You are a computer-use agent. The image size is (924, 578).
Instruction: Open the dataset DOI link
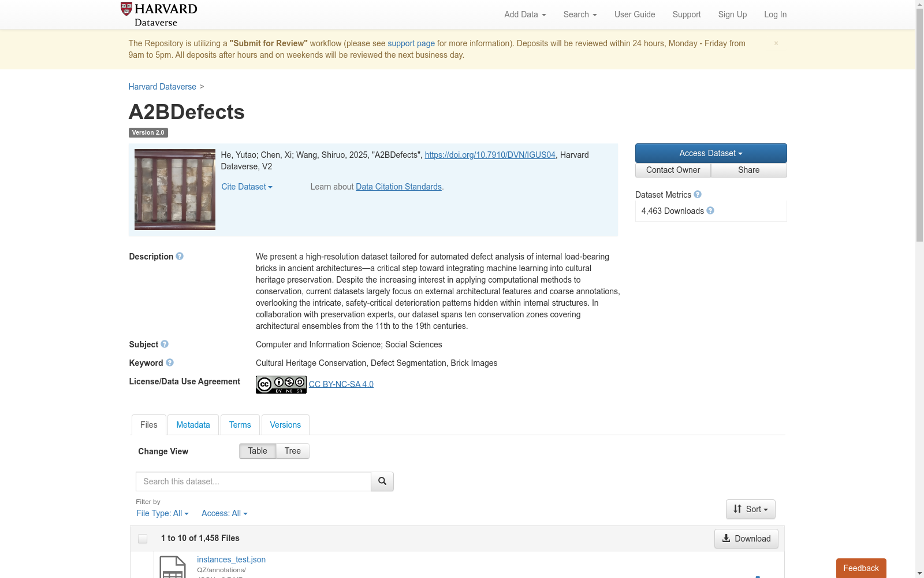(x=490, y=155)
